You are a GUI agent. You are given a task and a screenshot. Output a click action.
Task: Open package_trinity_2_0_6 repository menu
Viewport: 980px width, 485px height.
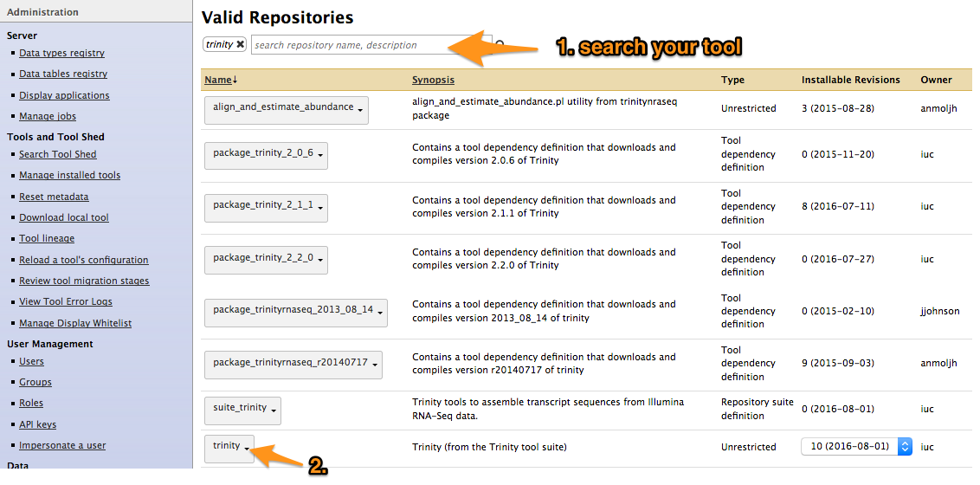[267, 155]
